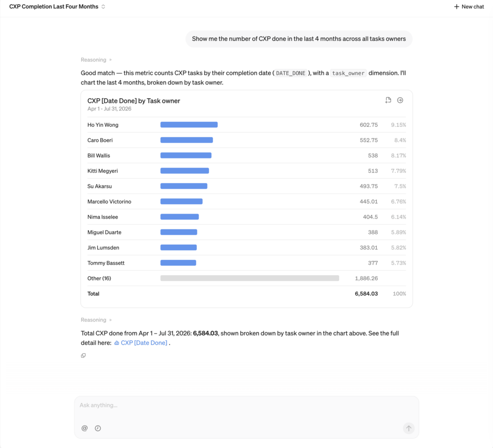Click the CXP Completion Last Four Months title
Viewport: 493px width, 448px height.
pyautogui.click(x=54, y=6)
